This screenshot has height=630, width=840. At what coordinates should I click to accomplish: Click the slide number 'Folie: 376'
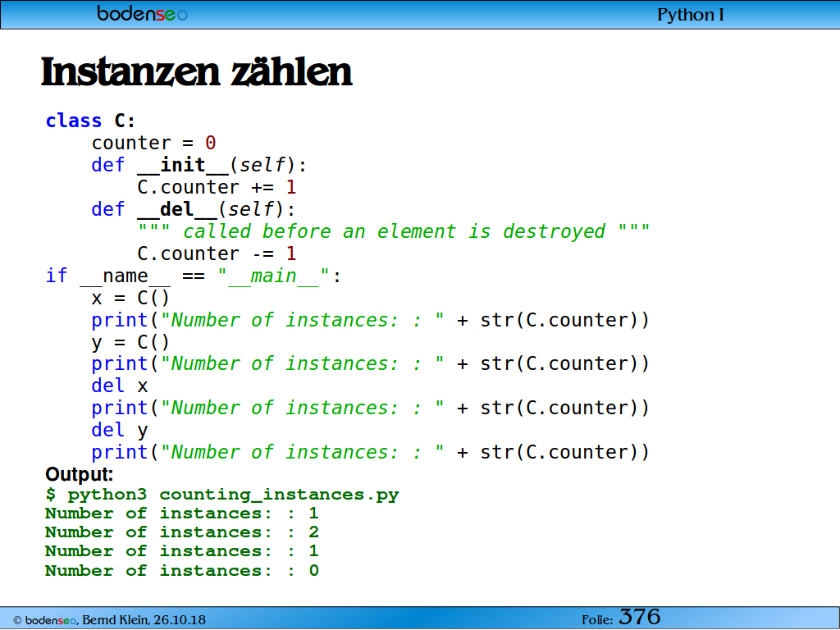point(621,618)
